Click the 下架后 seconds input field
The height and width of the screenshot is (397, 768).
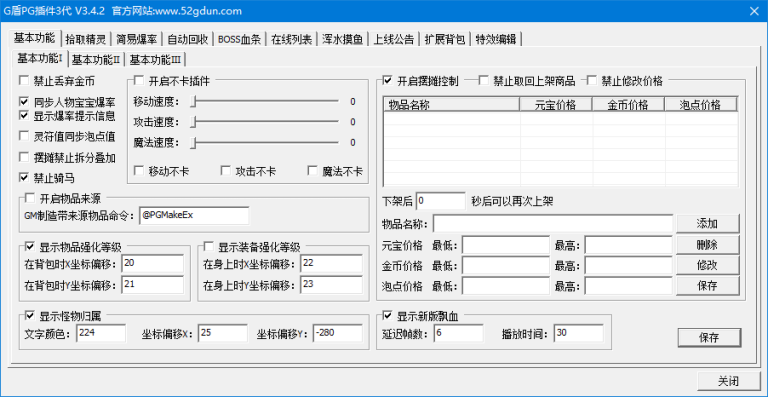pos(440,201)
